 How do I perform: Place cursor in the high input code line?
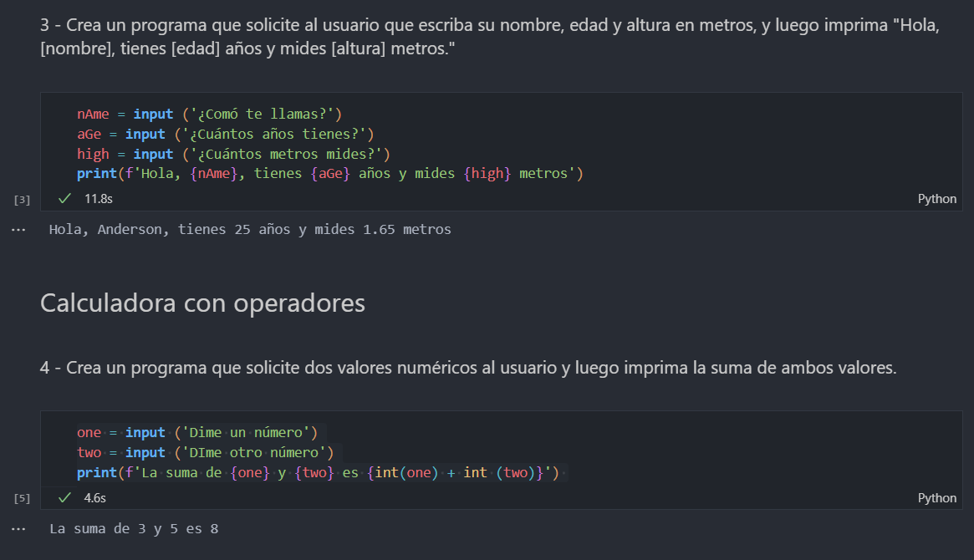point(233,154)
